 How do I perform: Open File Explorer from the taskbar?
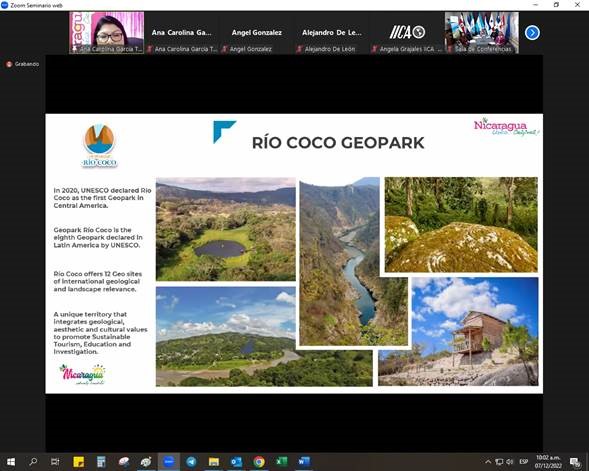[214, 462]
